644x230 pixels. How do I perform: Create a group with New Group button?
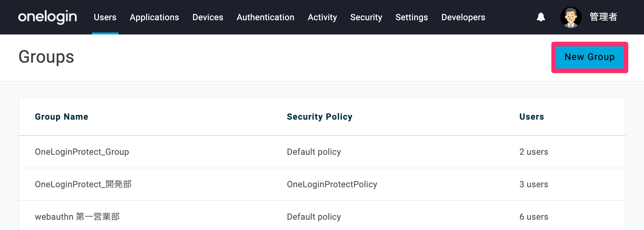coord(590,57)
